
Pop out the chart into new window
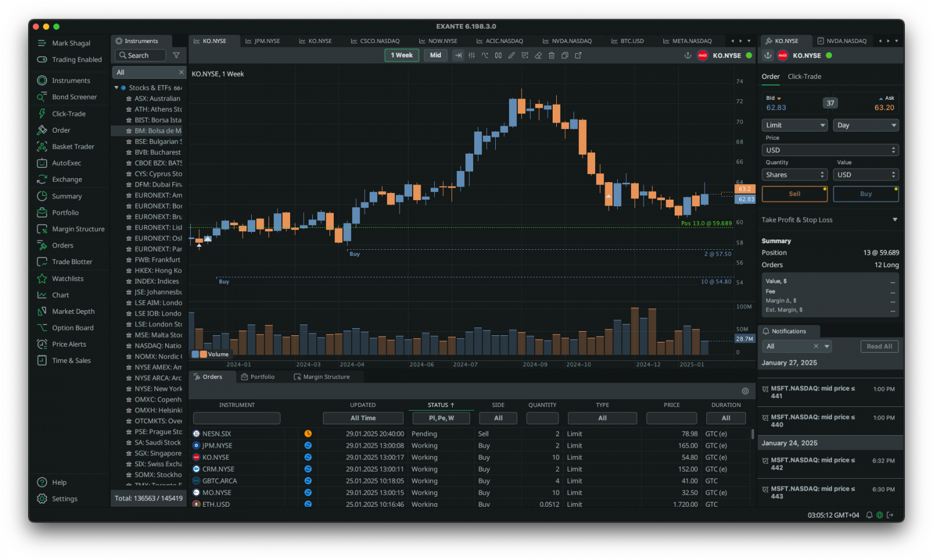578,56
